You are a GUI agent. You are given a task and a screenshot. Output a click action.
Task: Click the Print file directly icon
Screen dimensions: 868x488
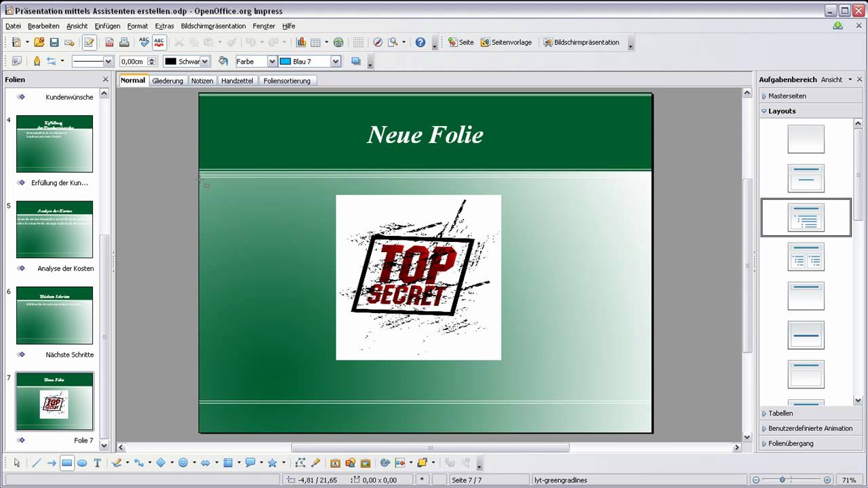(124, 42)
